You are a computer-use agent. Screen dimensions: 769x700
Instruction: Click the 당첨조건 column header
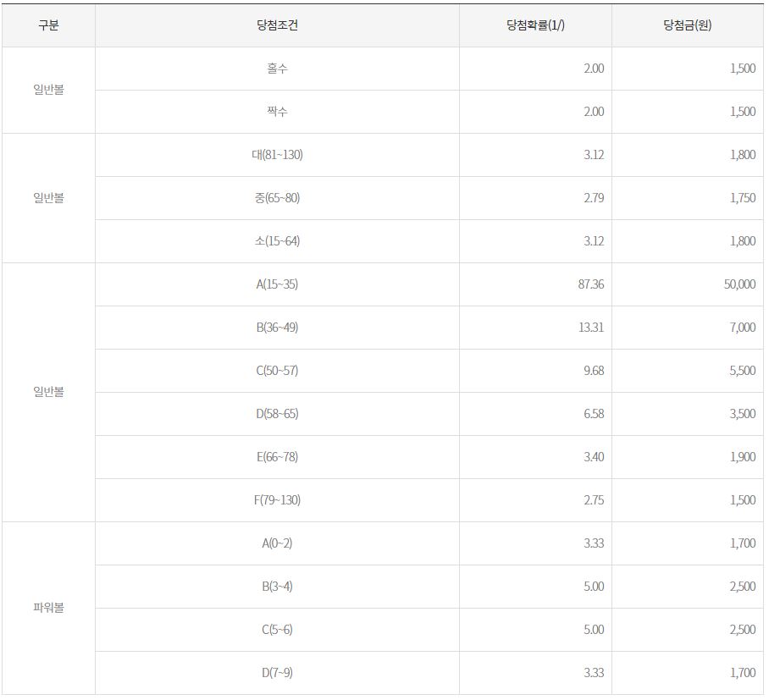pyautogui.click(x=277, y=25)
